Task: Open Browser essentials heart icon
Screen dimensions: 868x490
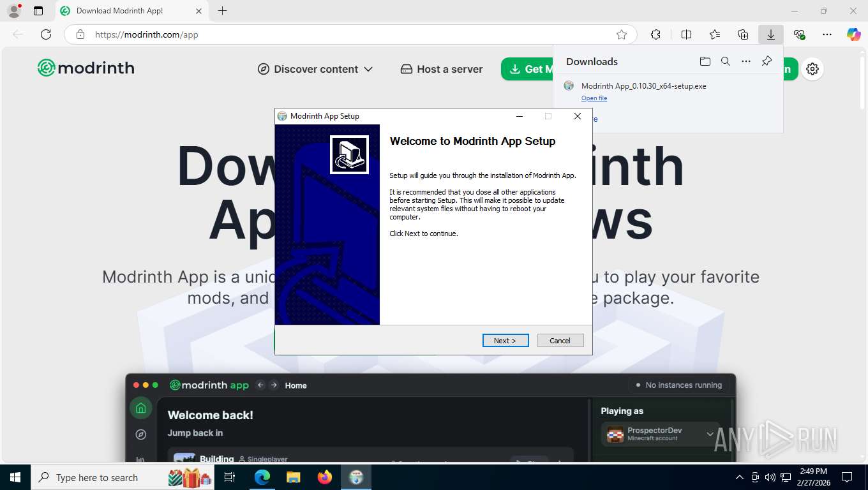Action: [799, 34]
